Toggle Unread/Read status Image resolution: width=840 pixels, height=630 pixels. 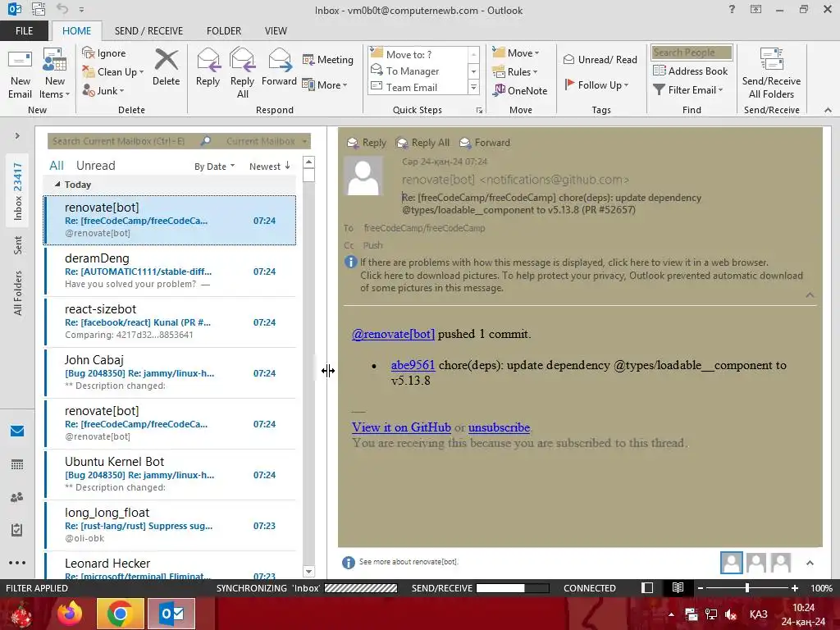[x=600, y=59]
